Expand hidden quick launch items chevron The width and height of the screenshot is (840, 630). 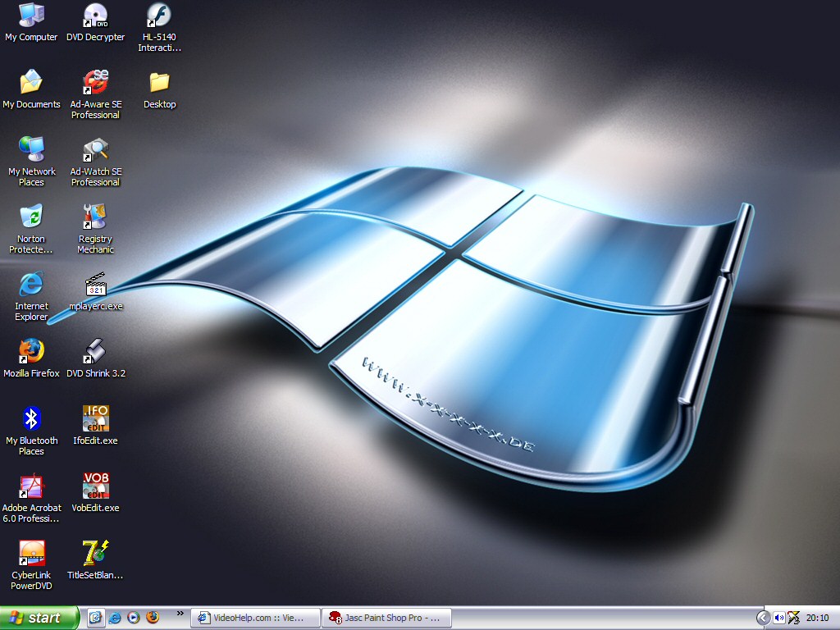[x=180, y=614]
